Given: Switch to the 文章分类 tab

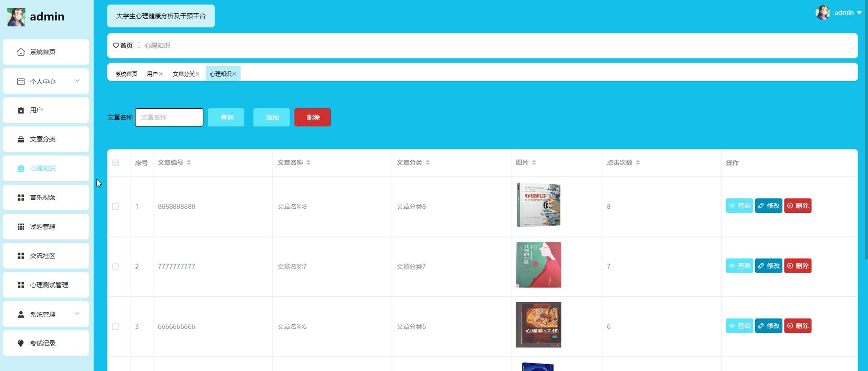Looking at the screenshot, I should (x=183, y=74).
